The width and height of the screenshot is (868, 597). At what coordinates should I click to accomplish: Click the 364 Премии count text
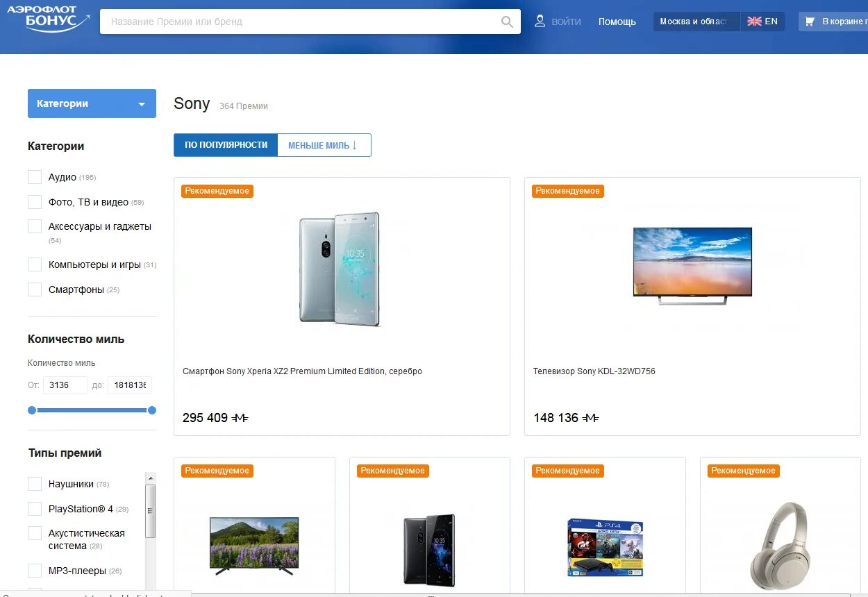pyautogui.click(x=243, y=106)
